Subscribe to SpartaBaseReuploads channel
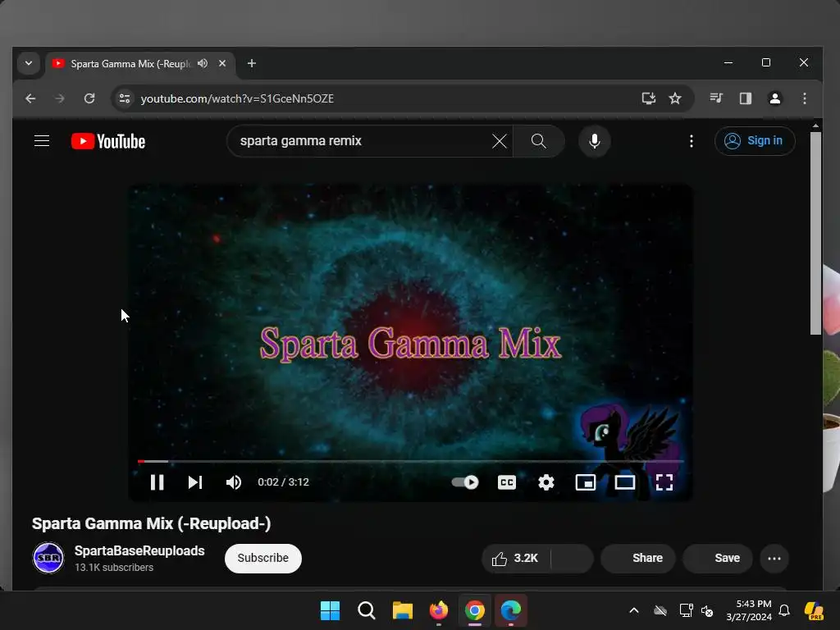Image resolution: width=840 pixels, height=630 pixels. pyautogui.click(x=263, y=558)
